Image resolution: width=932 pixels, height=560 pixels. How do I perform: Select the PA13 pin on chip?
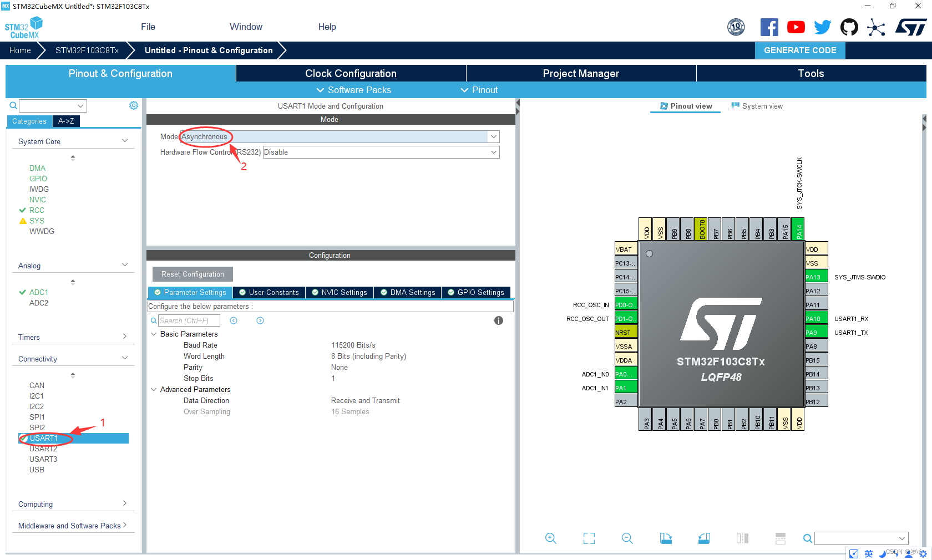pos(816,277)
